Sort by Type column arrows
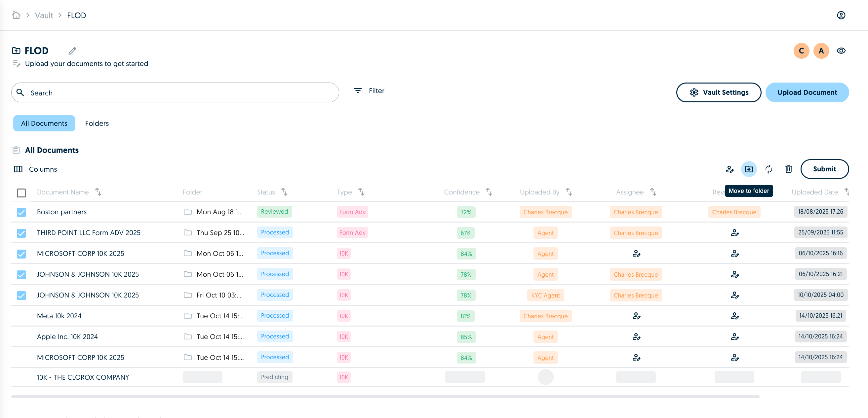 (x=361, y=192)
